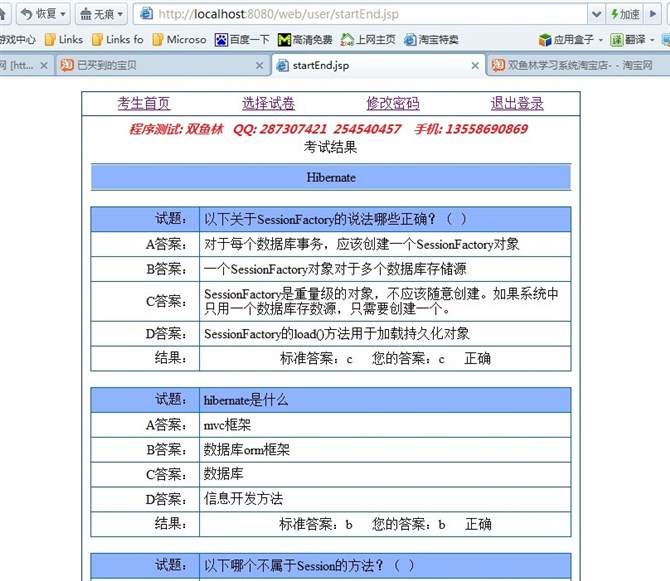Open the 应用盒子 app box

566,40
